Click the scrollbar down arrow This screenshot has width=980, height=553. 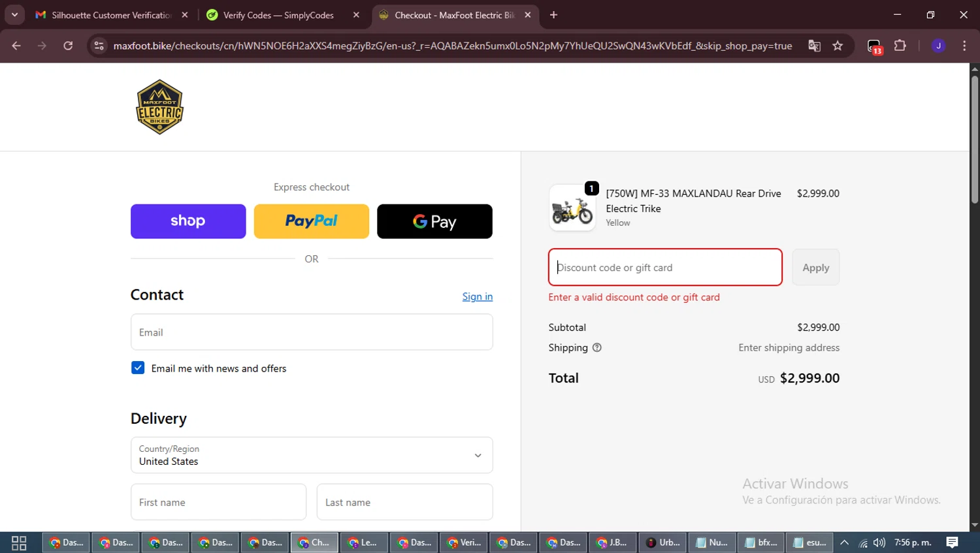click(x=974, y=525)
